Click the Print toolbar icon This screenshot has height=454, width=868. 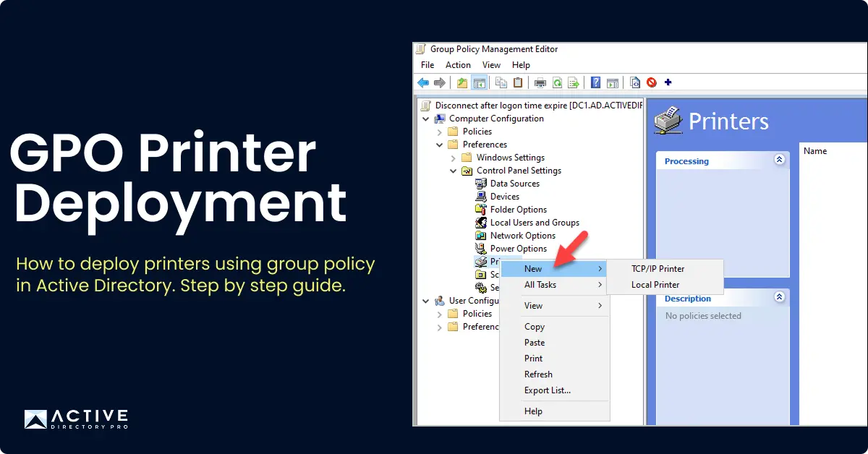point(540,83)
